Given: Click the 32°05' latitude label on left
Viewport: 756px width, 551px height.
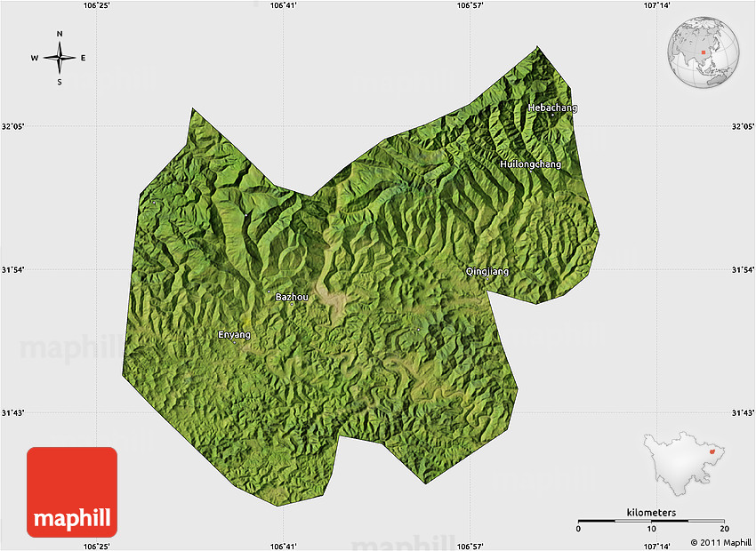Looking at the screenshot, I should point(12,127).
